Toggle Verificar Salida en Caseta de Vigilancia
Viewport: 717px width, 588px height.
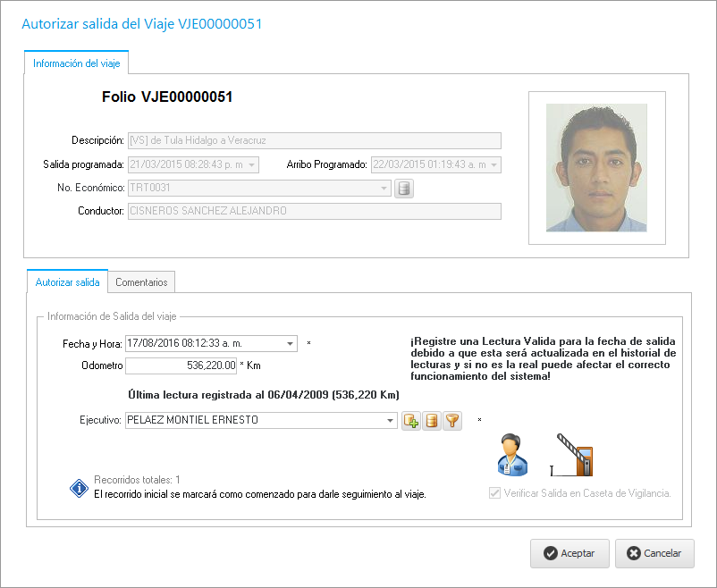point(494,493)
